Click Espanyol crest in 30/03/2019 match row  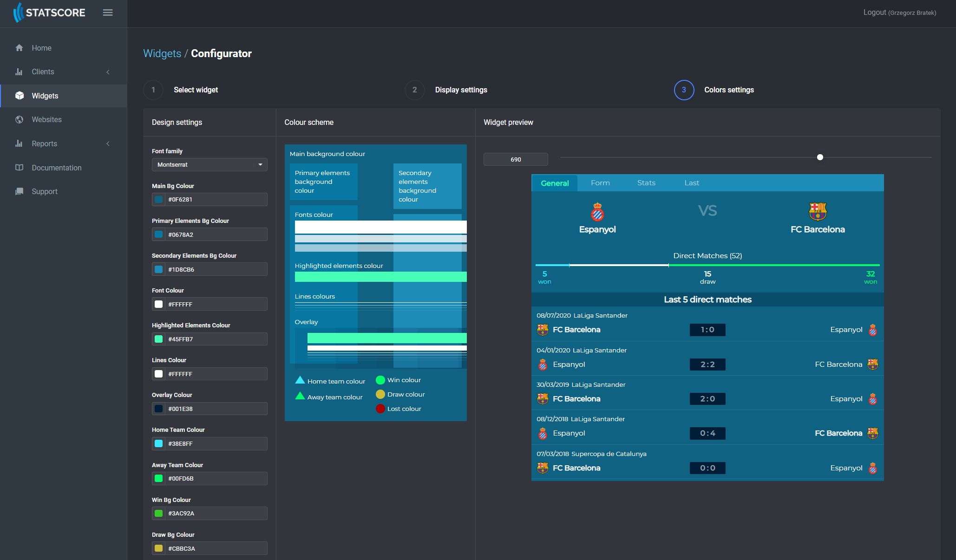pos(873,399)
